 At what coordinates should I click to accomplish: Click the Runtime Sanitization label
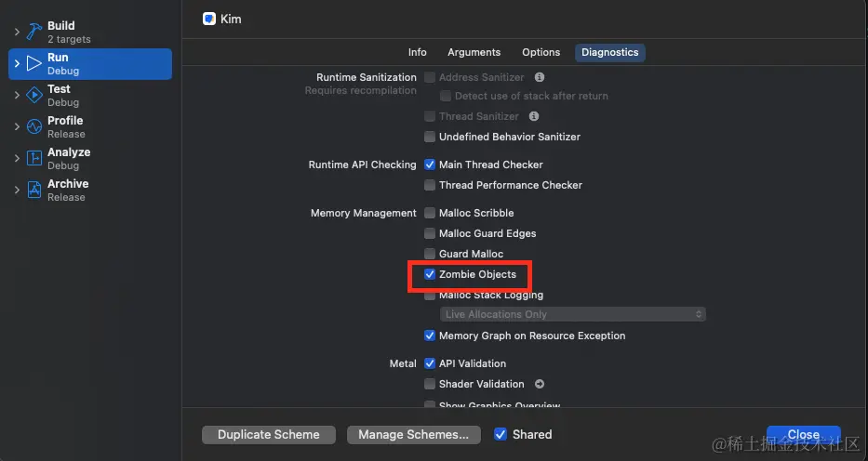pos(367,77)
